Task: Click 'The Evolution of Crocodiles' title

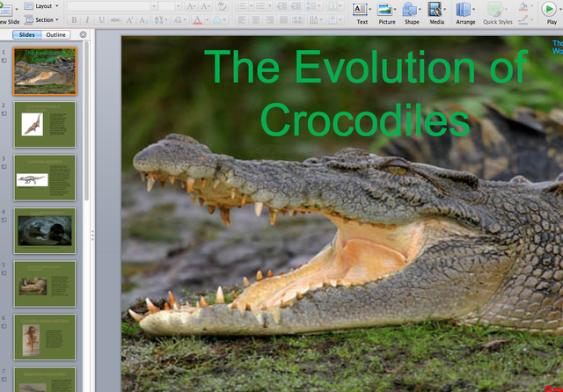Action: click(366, 93)
